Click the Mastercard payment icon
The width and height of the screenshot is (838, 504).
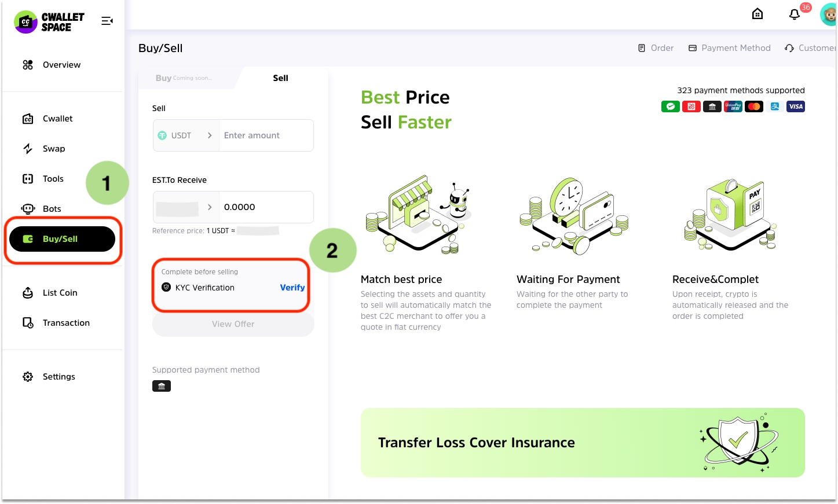[754, 106]
